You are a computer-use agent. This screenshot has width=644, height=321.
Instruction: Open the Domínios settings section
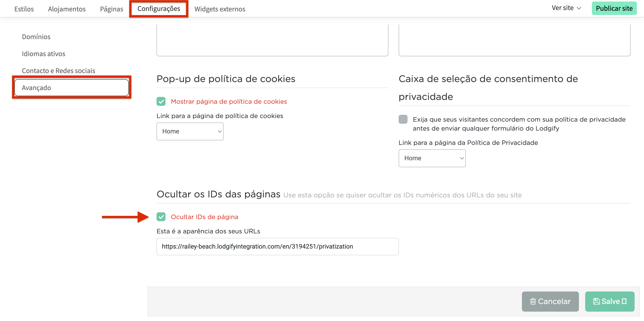tap(36, 36)
